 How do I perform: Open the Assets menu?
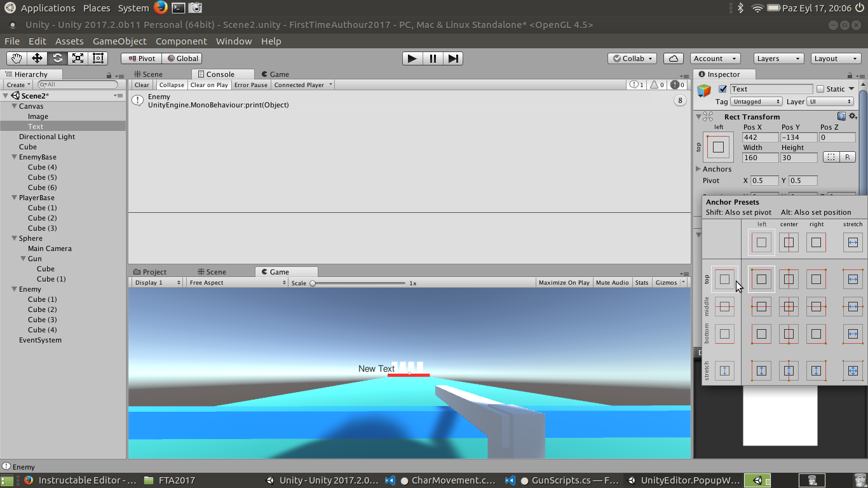(69, 41)
